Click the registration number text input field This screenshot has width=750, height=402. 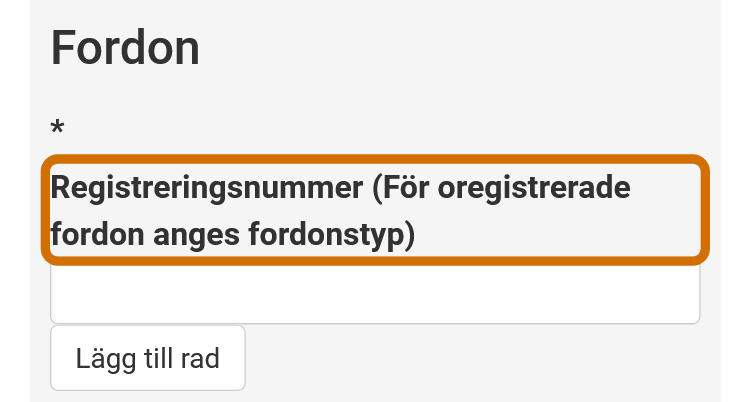coord(374,296)
